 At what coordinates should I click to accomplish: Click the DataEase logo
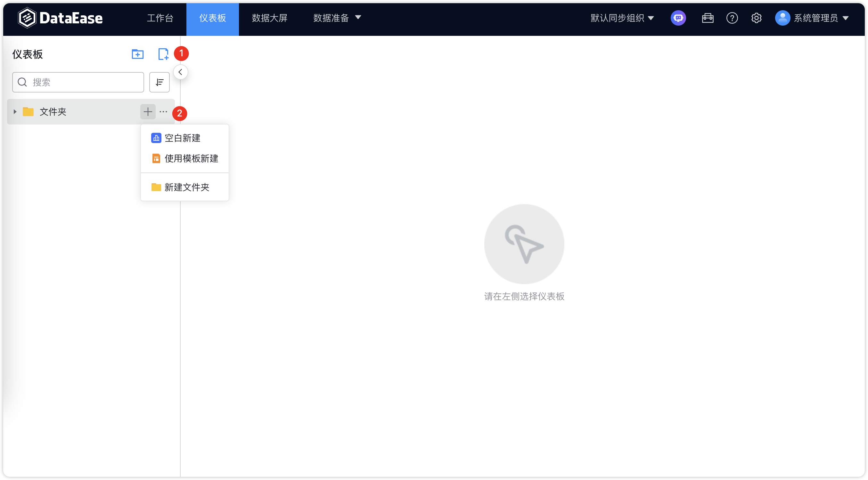click(x=60, y=18)
